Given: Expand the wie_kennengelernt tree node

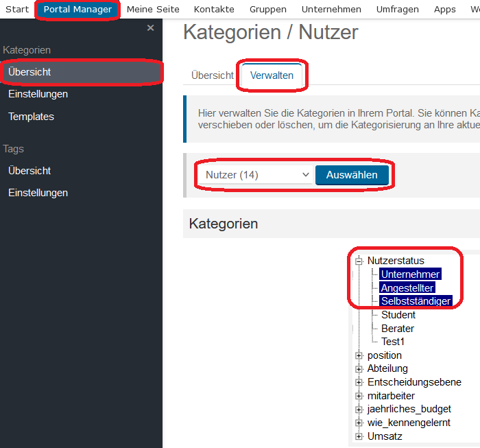Looking at the screenshot, I should tap(359, 423).
